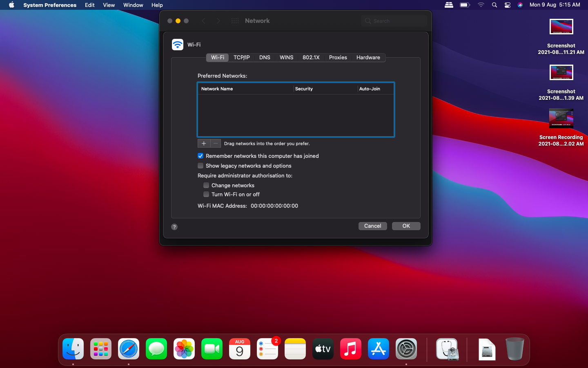Show all preferences grid button
The height and width of the screenshot is (368, 588).
click(235, 21)
